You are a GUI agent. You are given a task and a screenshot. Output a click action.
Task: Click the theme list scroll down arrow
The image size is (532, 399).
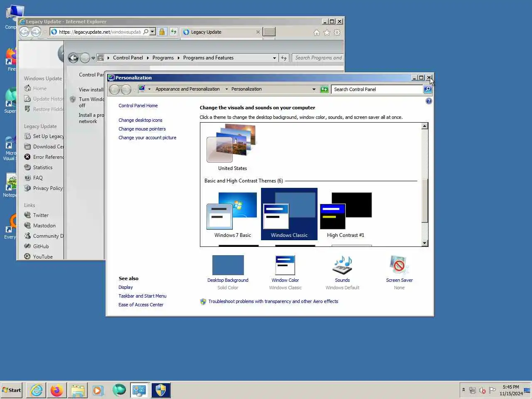(424, 243)
